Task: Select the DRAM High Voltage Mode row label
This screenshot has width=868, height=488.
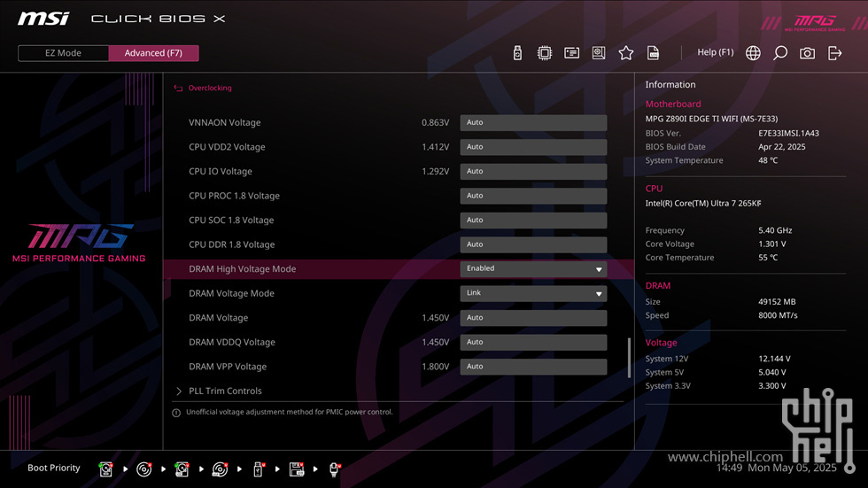Action: pos(243,269)
